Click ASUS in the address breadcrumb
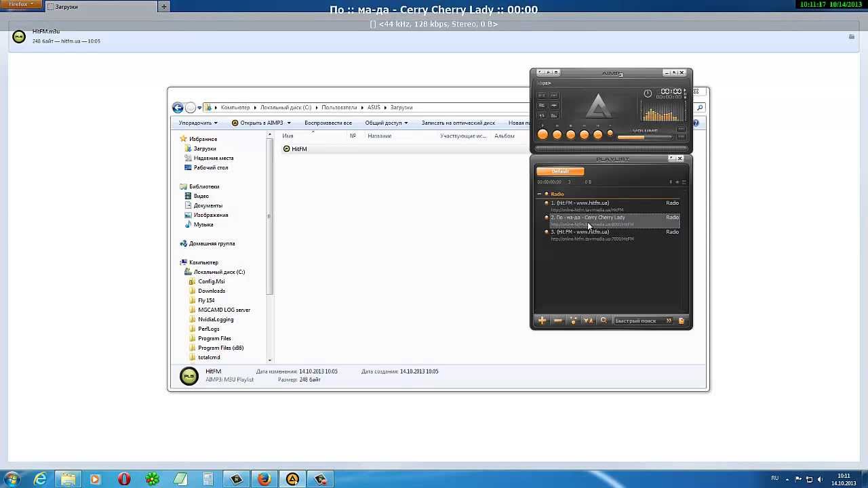 374,107
